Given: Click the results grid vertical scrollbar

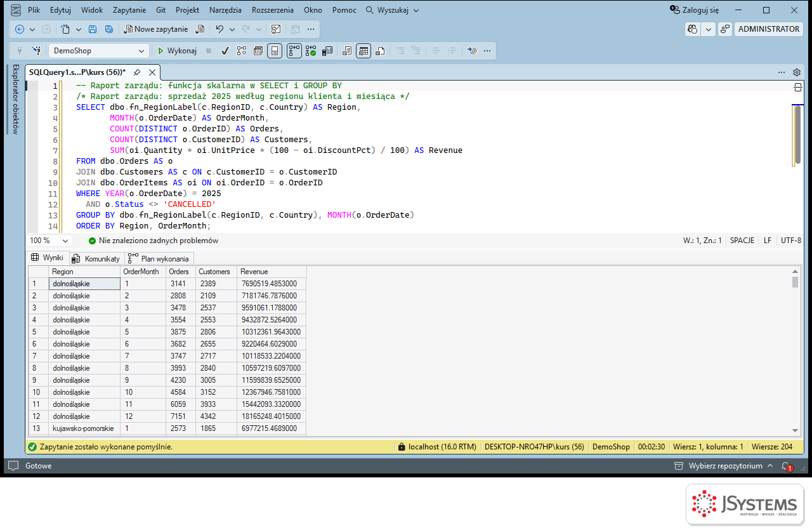Looking at the screenshot, I should [796, 282].
